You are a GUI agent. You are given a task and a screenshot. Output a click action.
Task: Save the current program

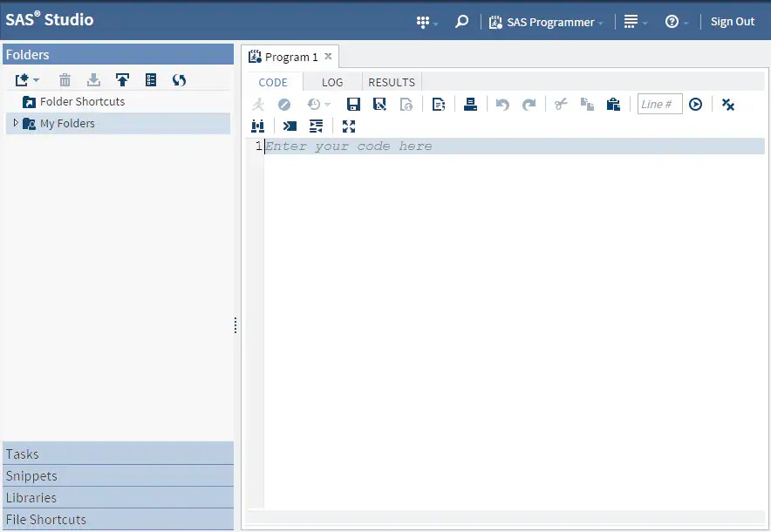(x=353, y=104)
